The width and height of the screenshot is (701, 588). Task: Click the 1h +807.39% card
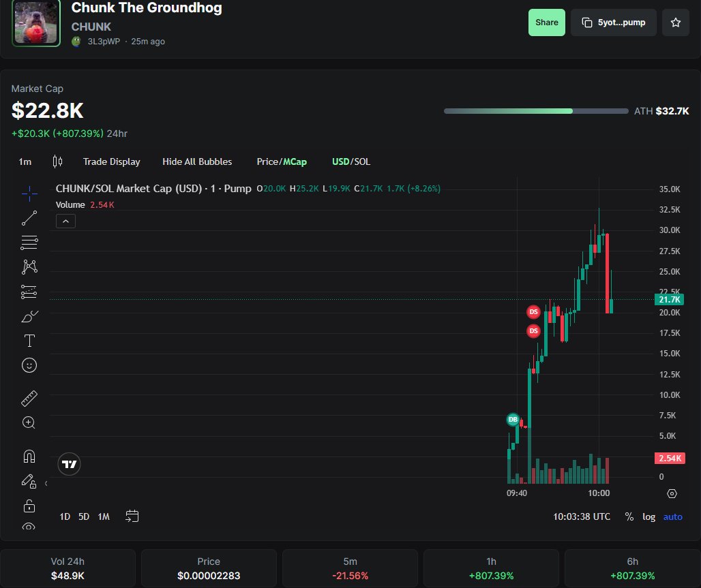click(492, 568)
